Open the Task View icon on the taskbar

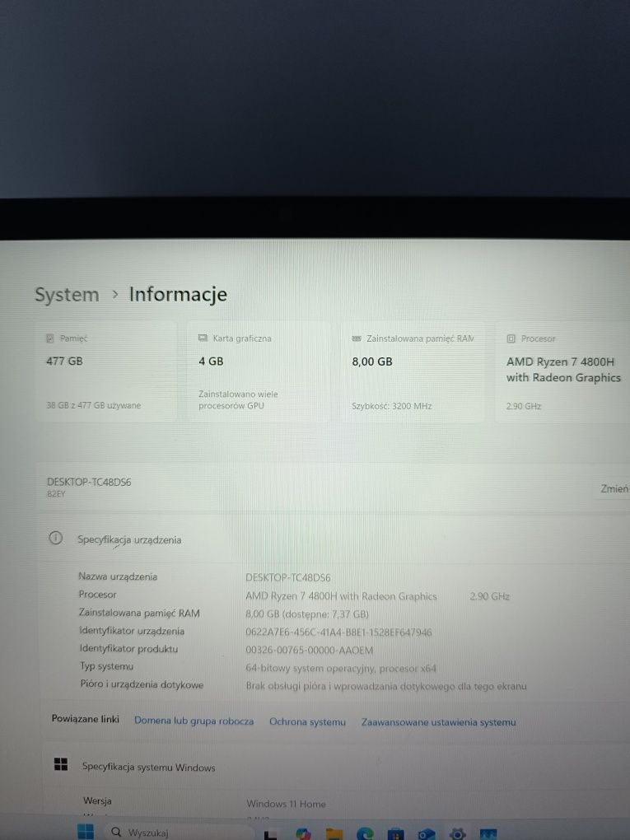[x=271, y=834]
